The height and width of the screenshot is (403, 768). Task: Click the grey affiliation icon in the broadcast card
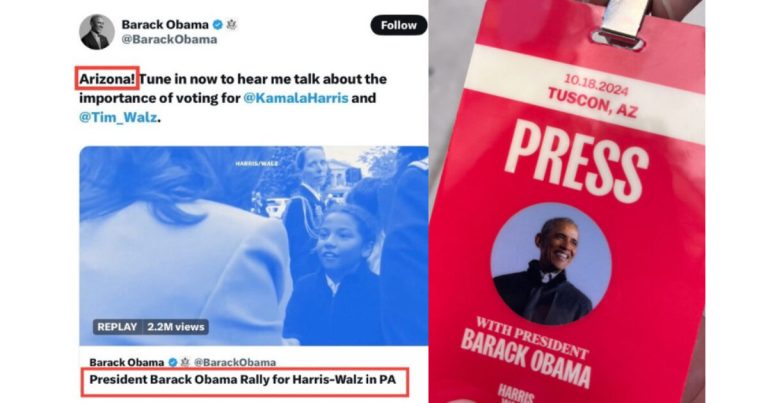click(x=185, y=362)
